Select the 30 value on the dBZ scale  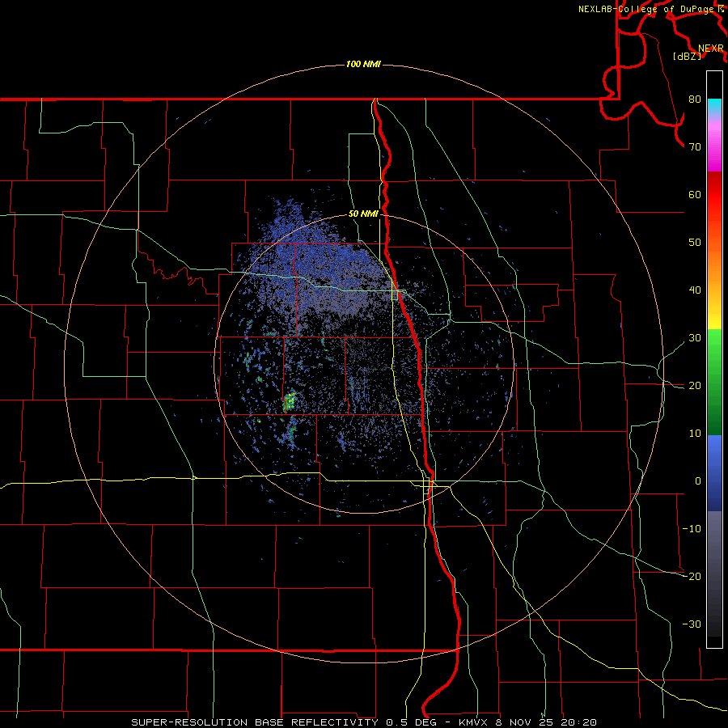(695, 338)
